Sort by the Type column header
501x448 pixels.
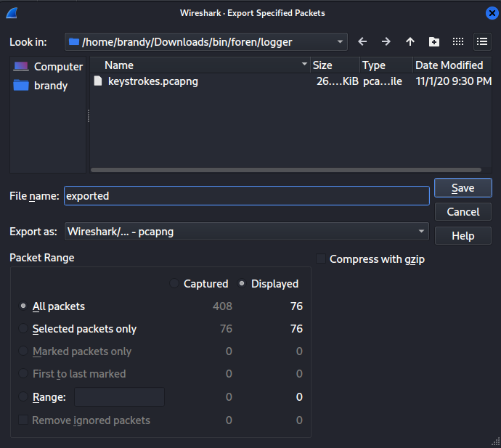point(386,65)
